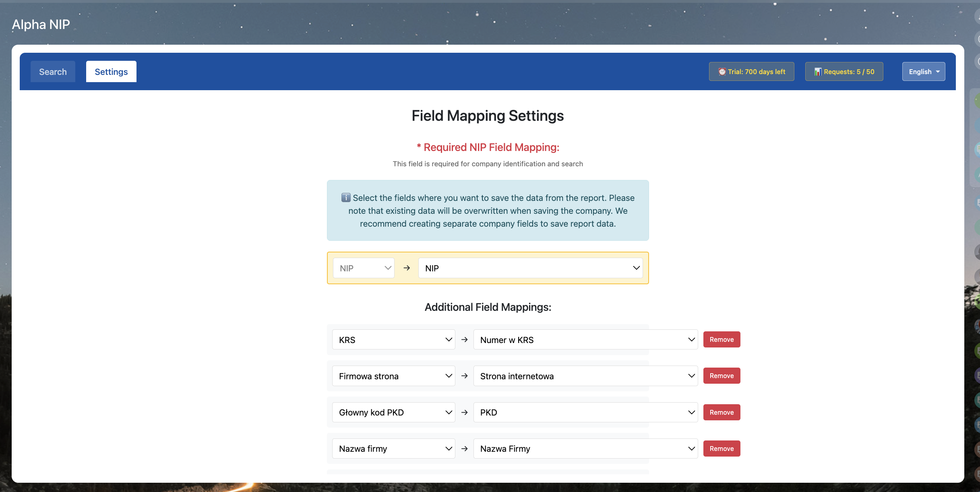Click the info icon in blue notice
Image resolution: width=980 pixels, height=492 pixels.
(346, 198)
